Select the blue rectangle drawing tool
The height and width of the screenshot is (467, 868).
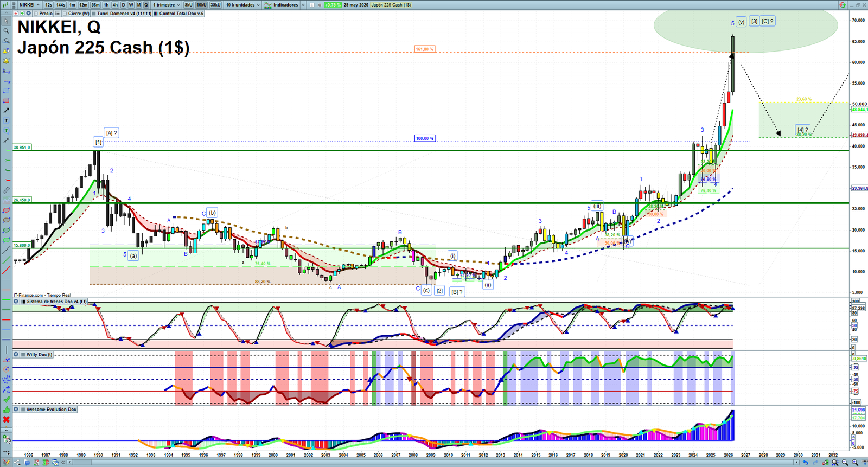(x=6, y=91)
